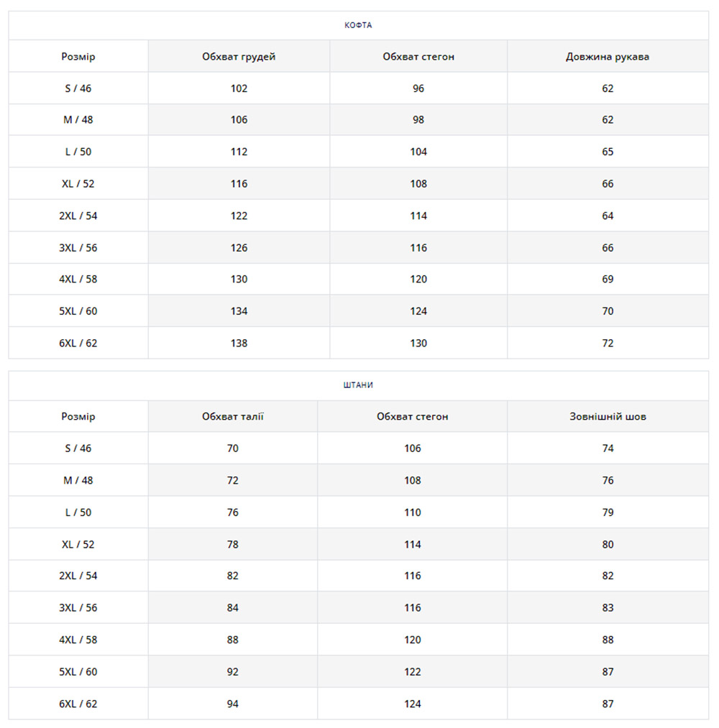Screen dimensions: 719x728
Task: Select the sleeve length 69 cell
Action: pos(608,280)
